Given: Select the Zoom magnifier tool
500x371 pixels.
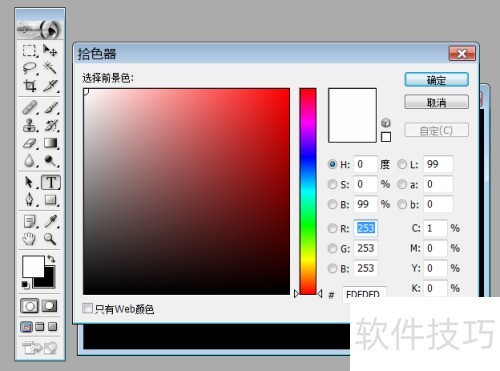Looking at the screenshot, I should [50, 239].
